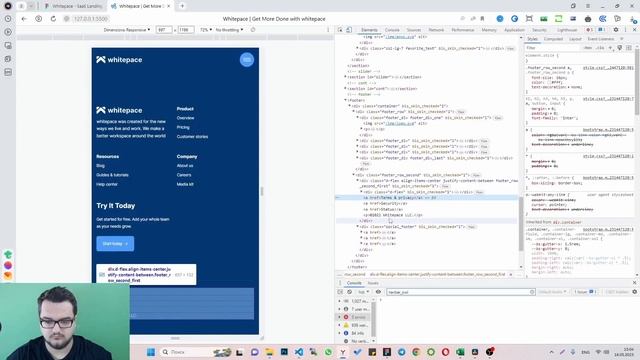Click the Pricing footer link
640x360 pixels.
183,127
